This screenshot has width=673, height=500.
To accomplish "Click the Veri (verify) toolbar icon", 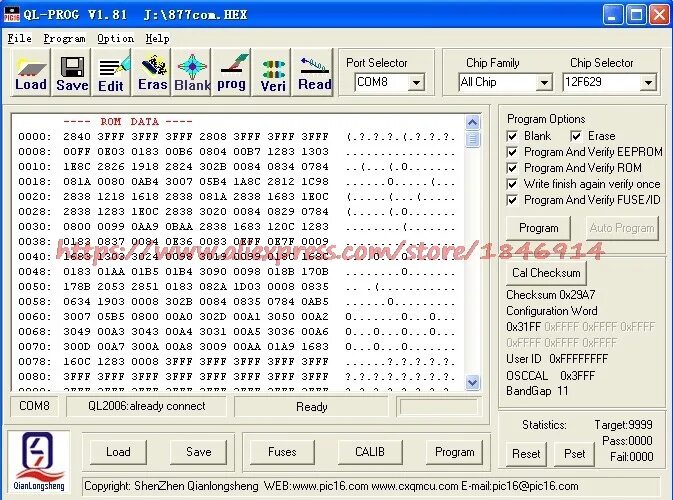I will point(273,72).
